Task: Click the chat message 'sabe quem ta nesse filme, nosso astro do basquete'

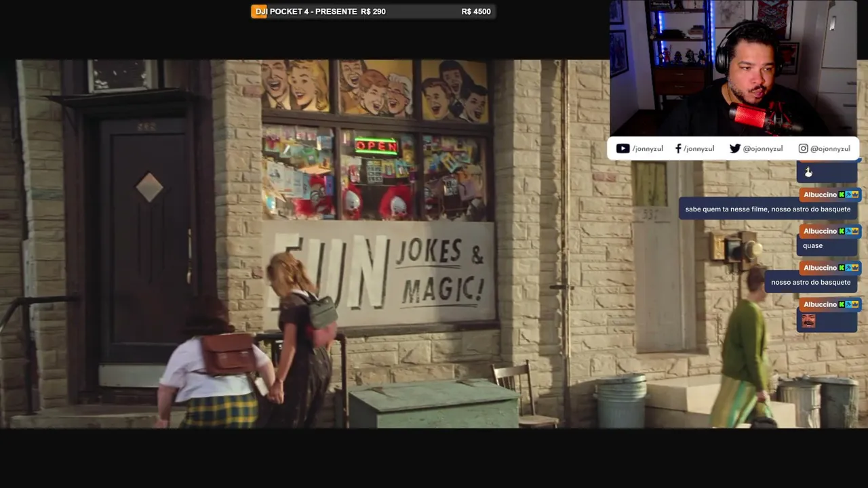Action: [x=768, y=209]
